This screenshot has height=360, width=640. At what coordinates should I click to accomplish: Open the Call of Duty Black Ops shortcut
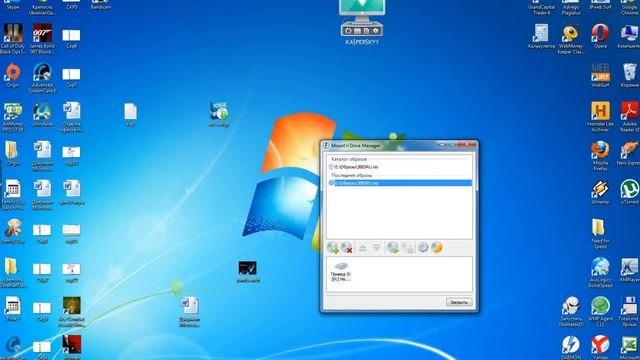tap(13, 39)
